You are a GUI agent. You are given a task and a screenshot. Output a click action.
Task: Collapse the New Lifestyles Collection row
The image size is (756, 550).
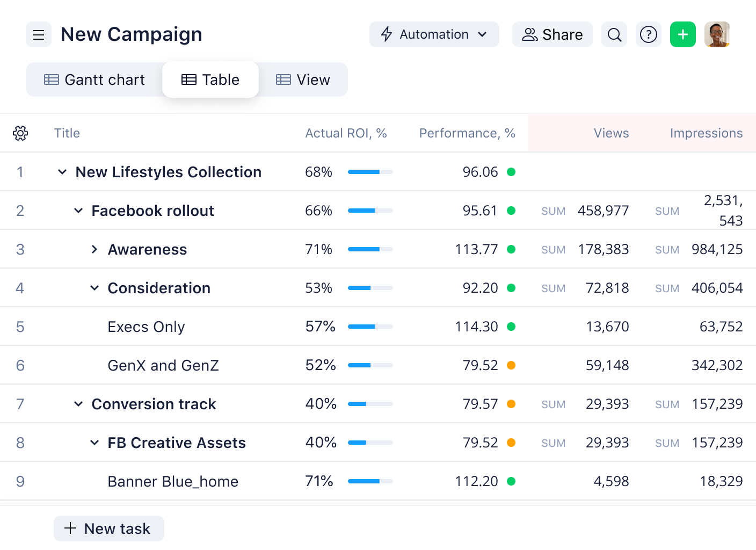coord(62,172)
